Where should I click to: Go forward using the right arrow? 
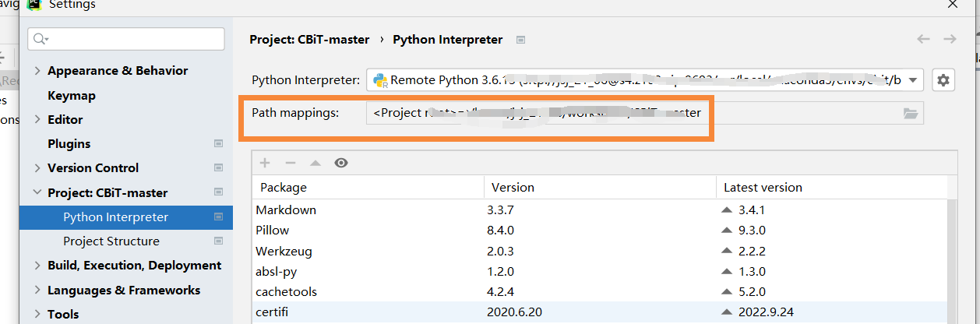[x=950, y=39]
